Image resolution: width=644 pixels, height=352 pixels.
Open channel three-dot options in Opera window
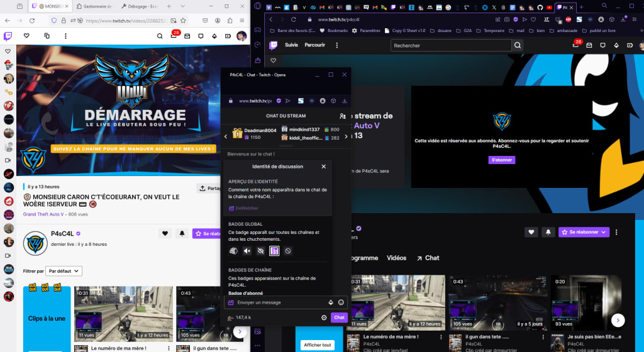pyautogui.click(x=616, y=232)
